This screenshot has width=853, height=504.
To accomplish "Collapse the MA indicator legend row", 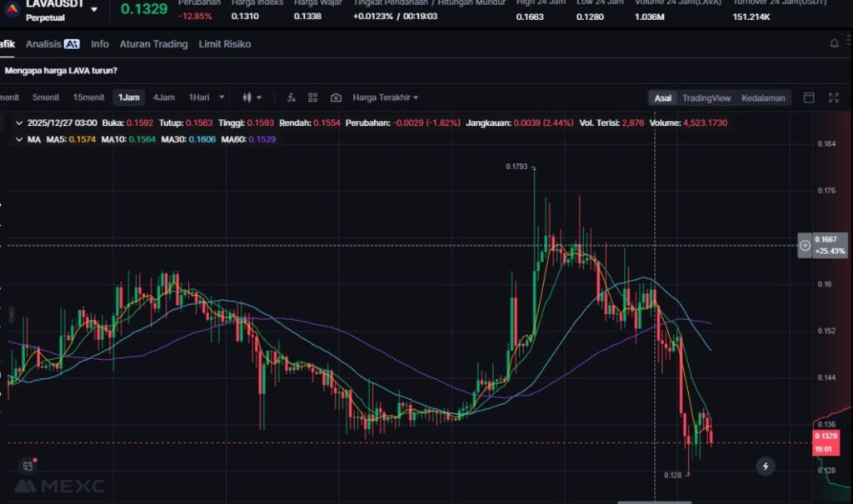I will (19, 139).
